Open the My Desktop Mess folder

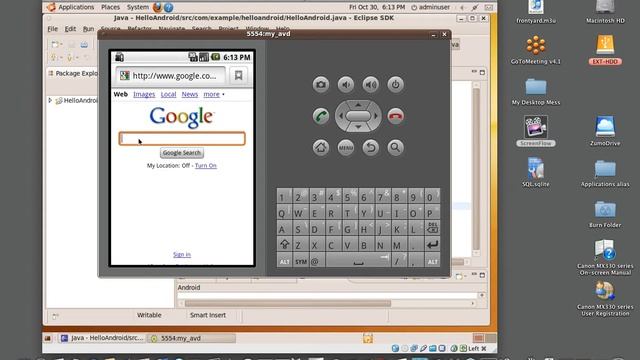coord(536,91)
